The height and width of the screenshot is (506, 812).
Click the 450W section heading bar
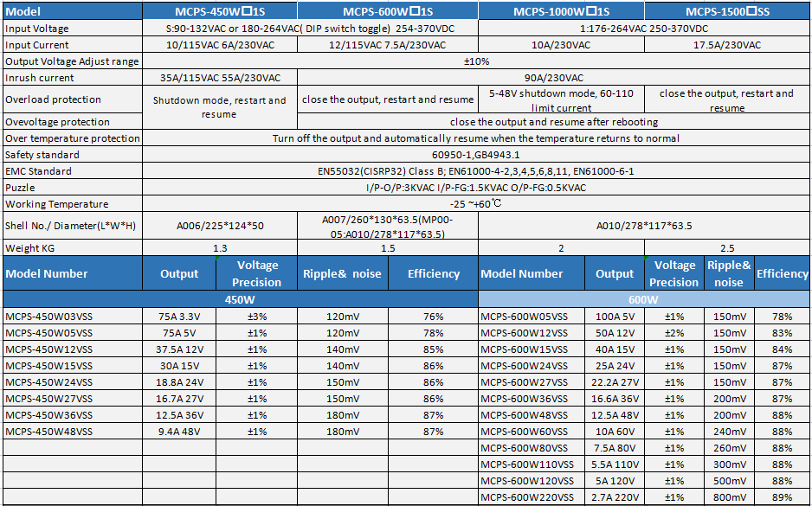coord(240,299)
